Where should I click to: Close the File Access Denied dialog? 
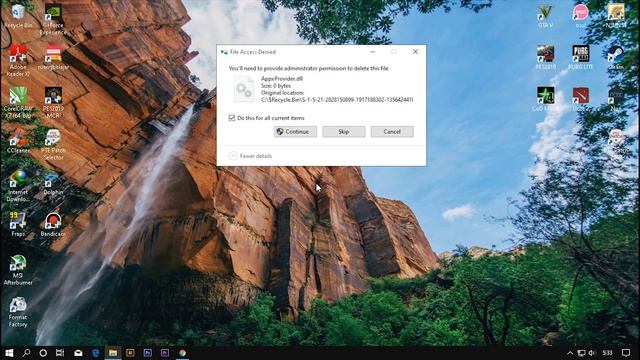[415, 52]
